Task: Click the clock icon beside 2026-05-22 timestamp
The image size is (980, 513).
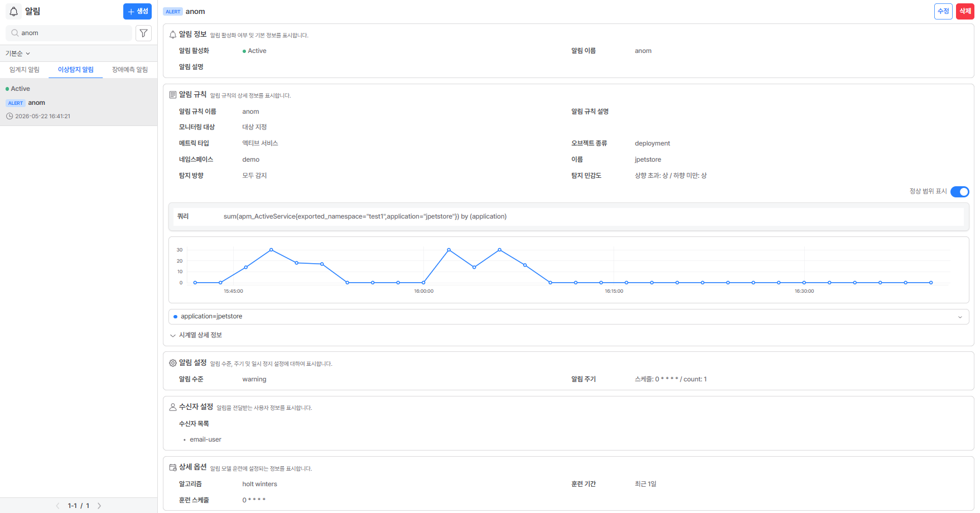Action: pyautogui.click(x=9, y=116)
